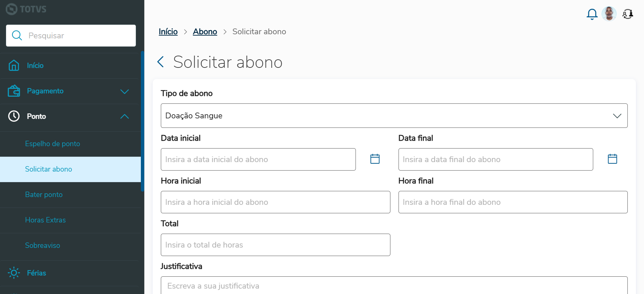Screen dimensions: 644x294
Task: Open the Data inicial calendar picker
Action: pyautogui.click(x=375, y=159)
